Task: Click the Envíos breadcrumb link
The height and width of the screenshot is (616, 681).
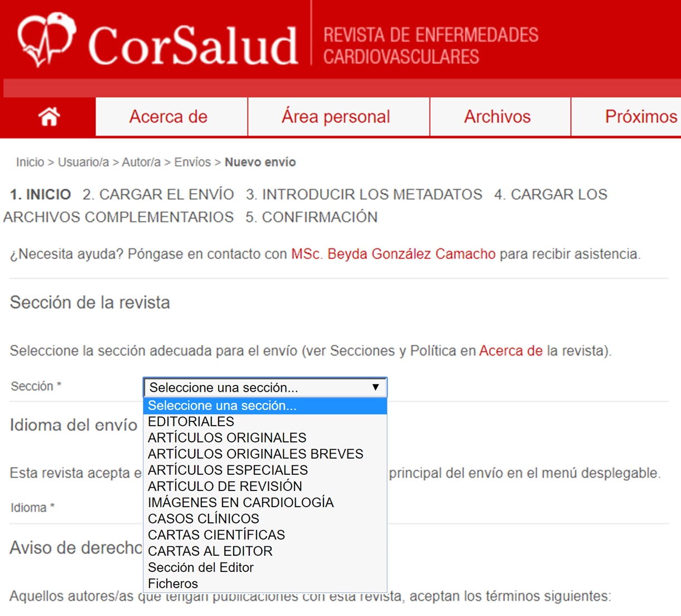Action: (x=192, y=162)
